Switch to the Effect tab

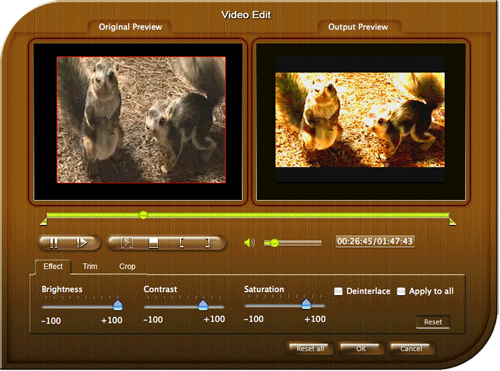[x=53, y=266]
